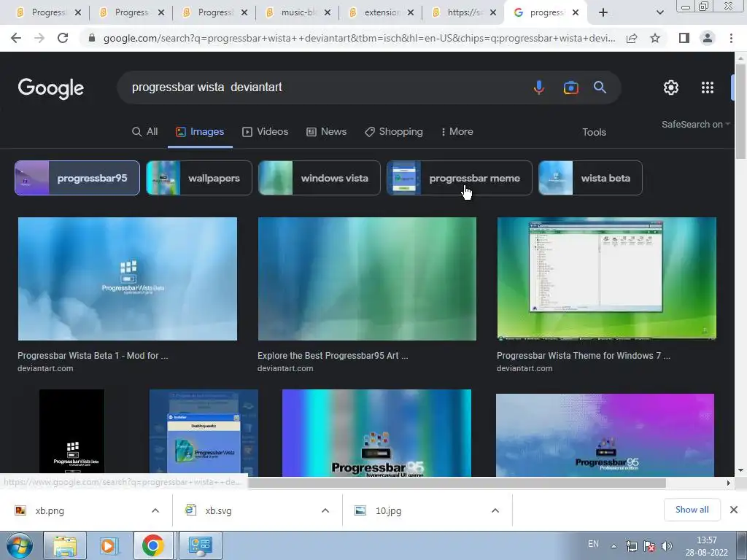Close the music-bl browser tab
This screenshot has height=560, width=747.
328,12
